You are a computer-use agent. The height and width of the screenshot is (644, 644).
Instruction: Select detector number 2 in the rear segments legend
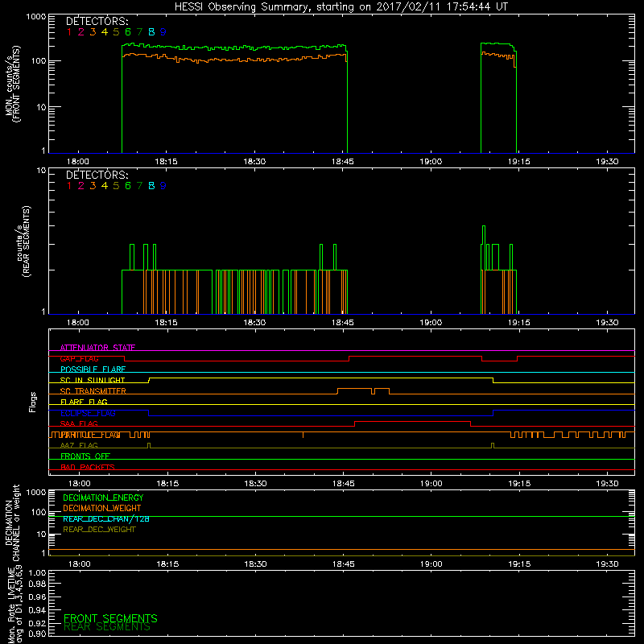[x=81, y=186]
